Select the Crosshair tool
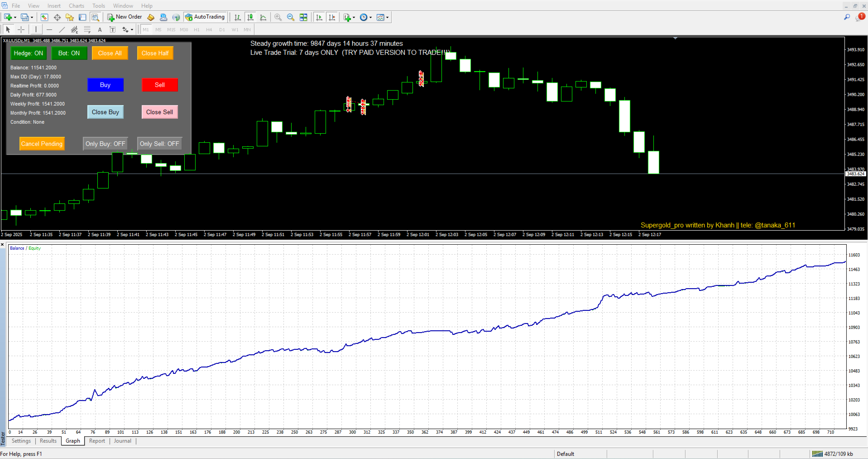The image size is (868, 459). click(x=21, y=29)
